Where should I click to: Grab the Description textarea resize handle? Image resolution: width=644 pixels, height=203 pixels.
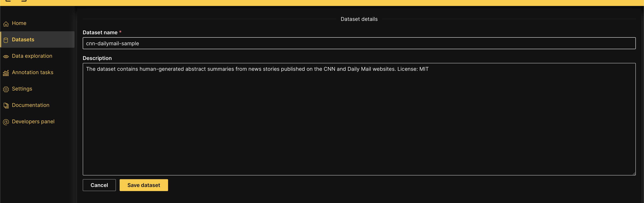[x=634, y=174]
